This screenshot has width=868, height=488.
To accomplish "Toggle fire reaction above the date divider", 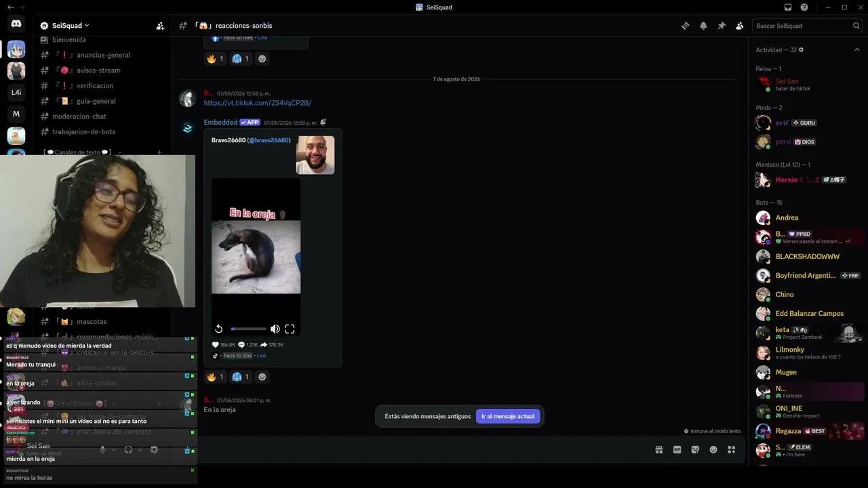I will tap(215, 58).
